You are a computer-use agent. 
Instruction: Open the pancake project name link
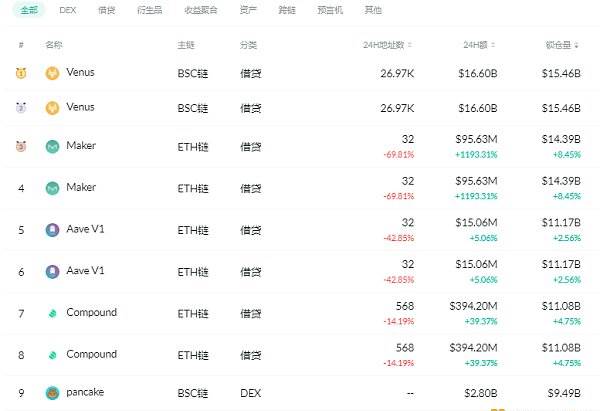pos(85,392)
